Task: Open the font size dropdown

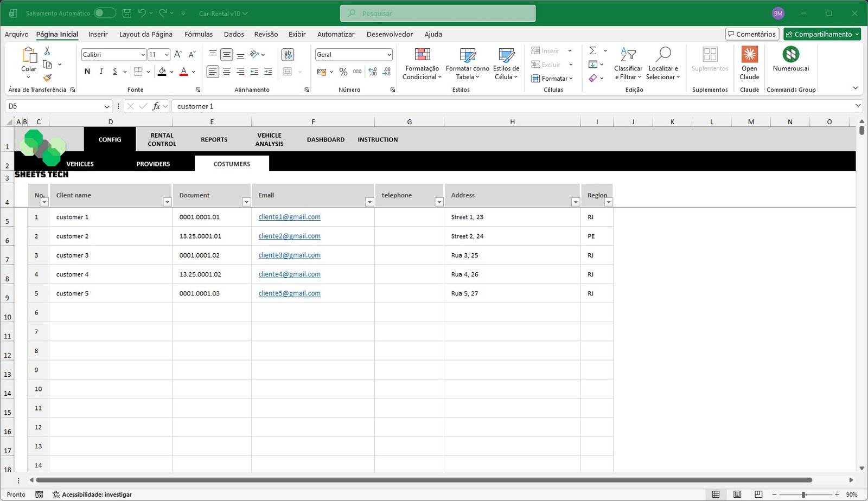Action: pyautogui.click(x=165, y=54)
